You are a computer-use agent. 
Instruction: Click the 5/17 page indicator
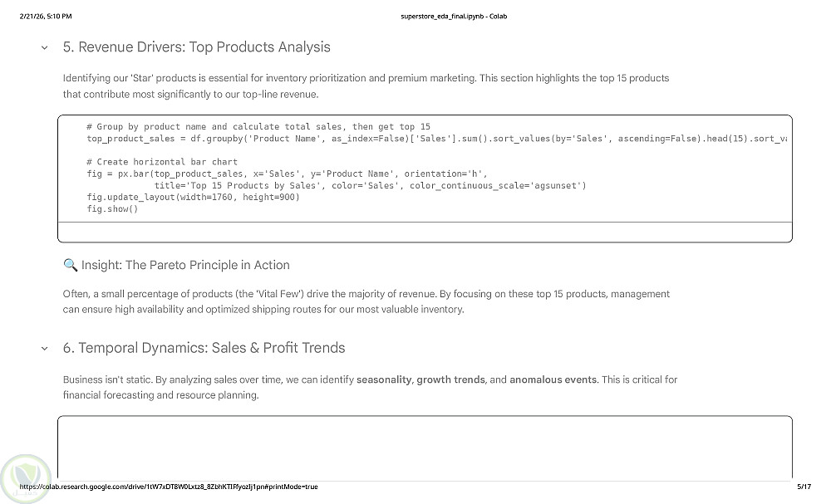click(x=803, y=487)
